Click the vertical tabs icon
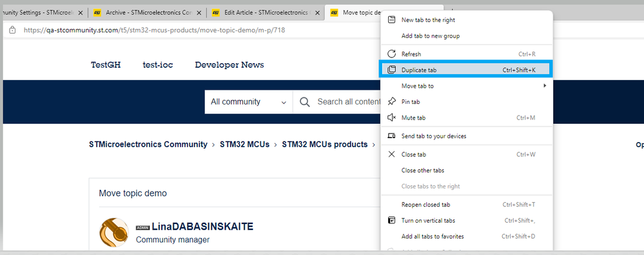Image resolution: width=644 pixels, height=255 pixels. 392,220
